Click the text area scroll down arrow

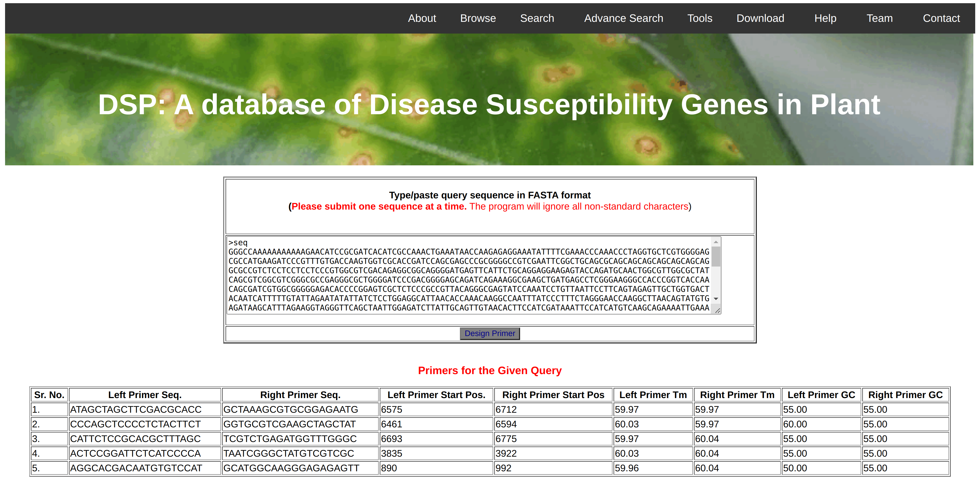click(x=716, y=299)
